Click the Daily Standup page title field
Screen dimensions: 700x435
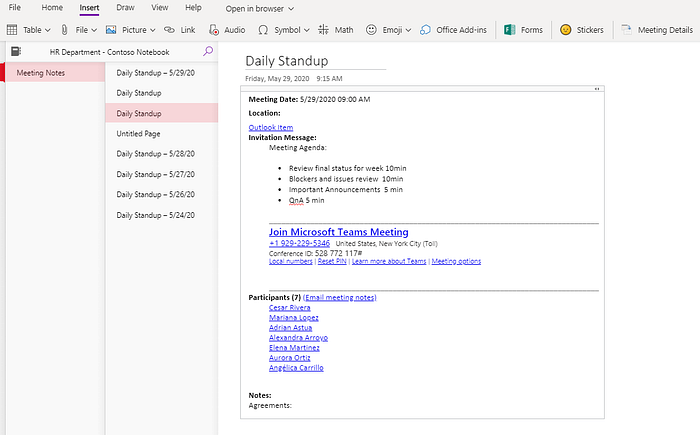pos(315,61)
